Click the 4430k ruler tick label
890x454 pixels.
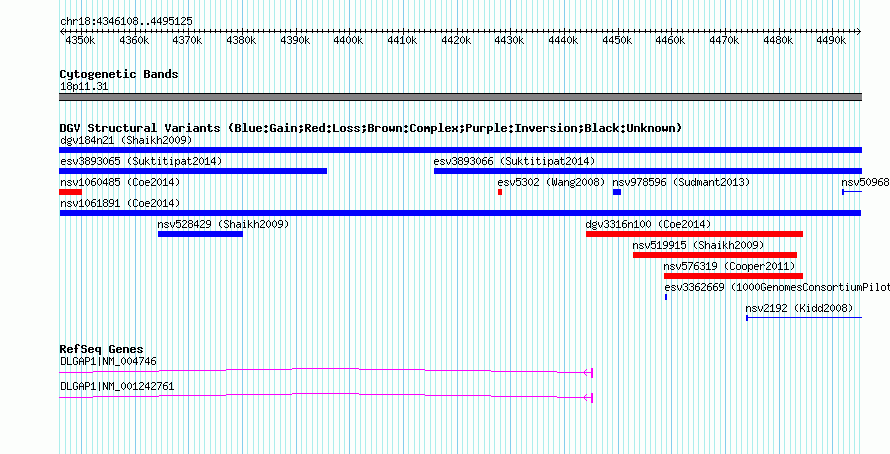(510, 41)
